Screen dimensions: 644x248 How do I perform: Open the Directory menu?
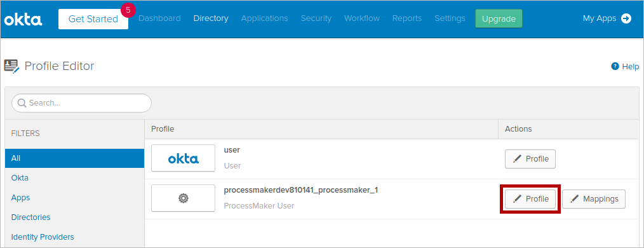click(211, 18)
